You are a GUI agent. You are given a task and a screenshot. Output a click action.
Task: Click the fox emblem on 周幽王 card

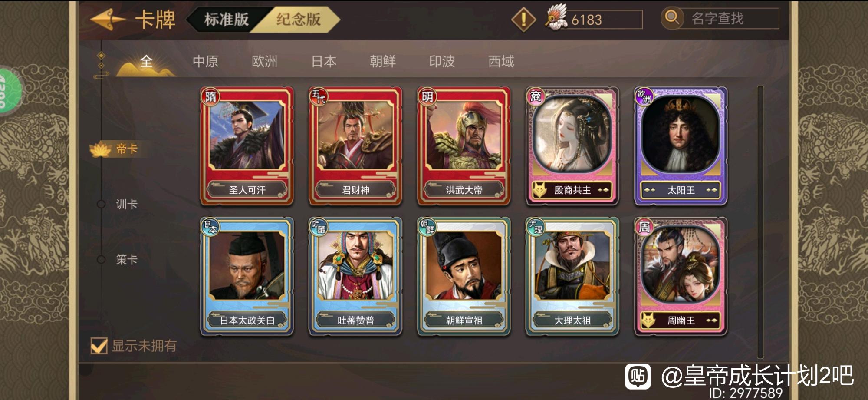(648, 321)
